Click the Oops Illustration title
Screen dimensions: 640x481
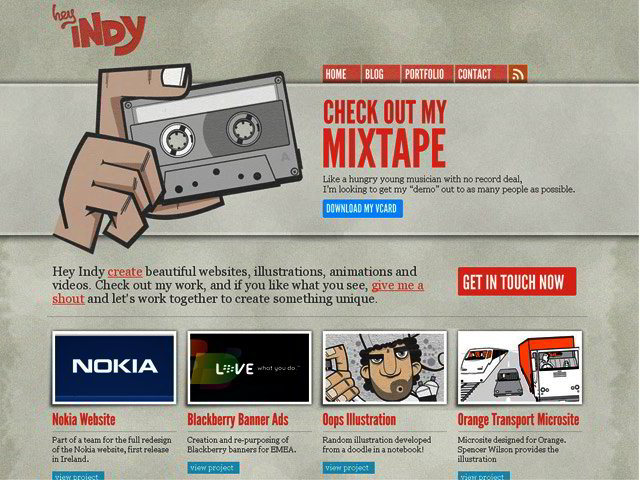pos(359,420)
